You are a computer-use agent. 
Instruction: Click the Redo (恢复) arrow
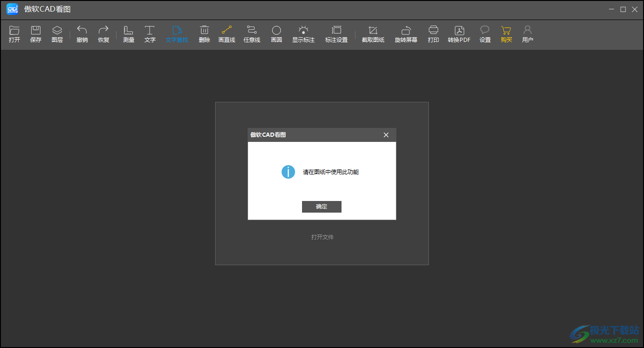tap(104, 31)
